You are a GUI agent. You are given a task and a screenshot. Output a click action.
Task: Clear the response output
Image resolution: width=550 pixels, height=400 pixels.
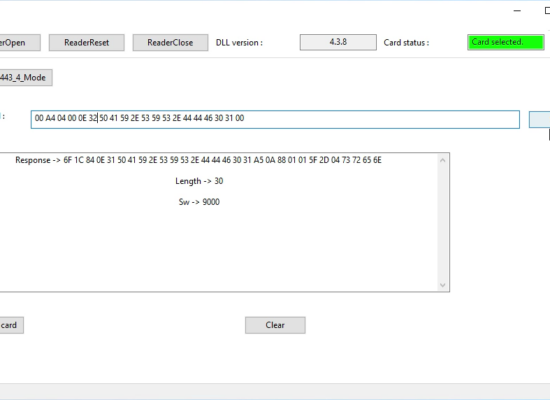pos(275,325)
